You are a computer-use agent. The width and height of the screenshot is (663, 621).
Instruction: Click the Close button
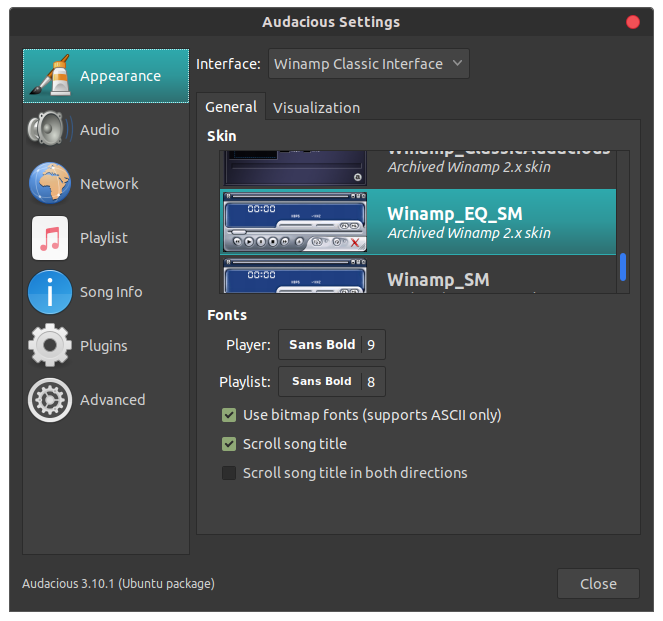[598, 583]
